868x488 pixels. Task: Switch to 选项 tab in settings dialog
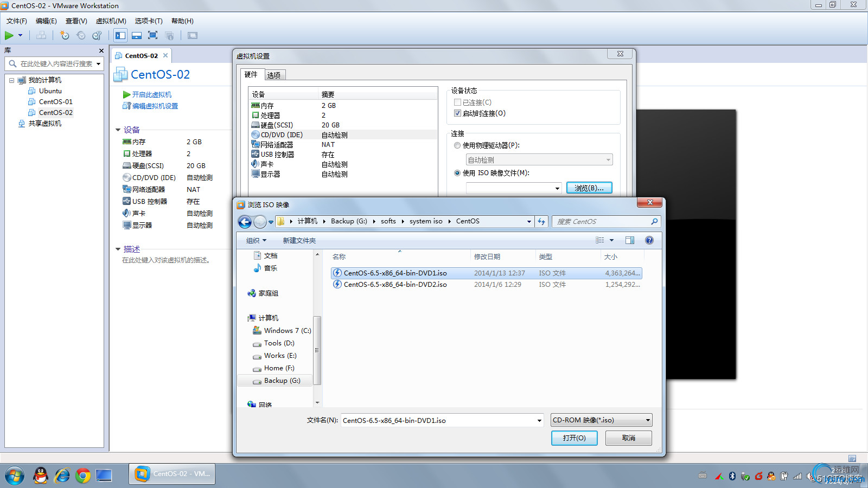coord(274,75)
